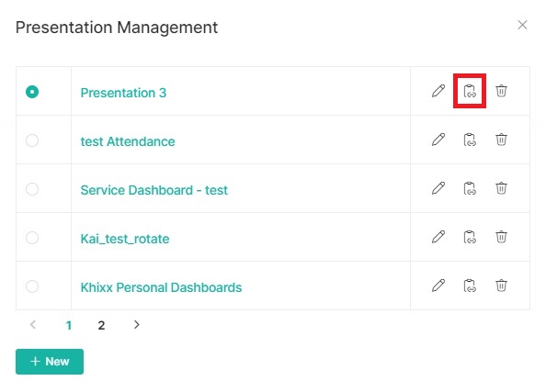
Task: Copy link for Presentation 3
Action: (470, 91)
